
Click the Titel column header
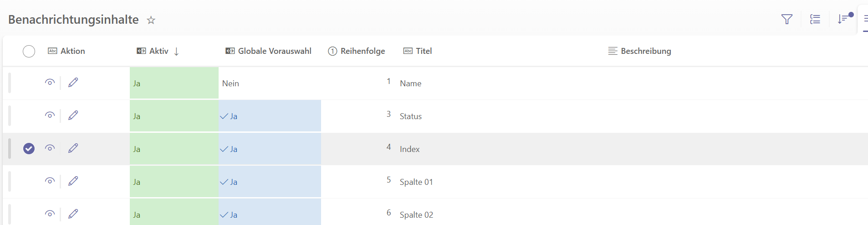[424, 51]
